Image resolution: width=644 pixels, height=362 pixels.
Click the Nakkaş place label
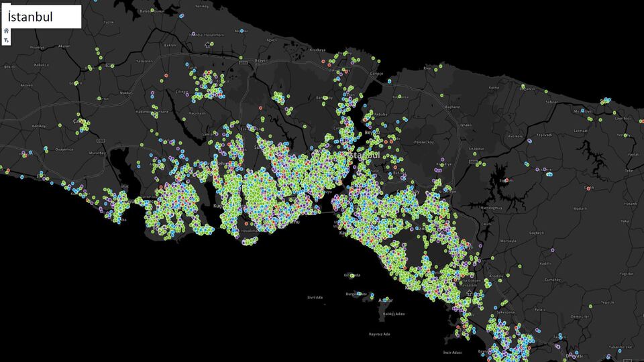coord(126,93)
